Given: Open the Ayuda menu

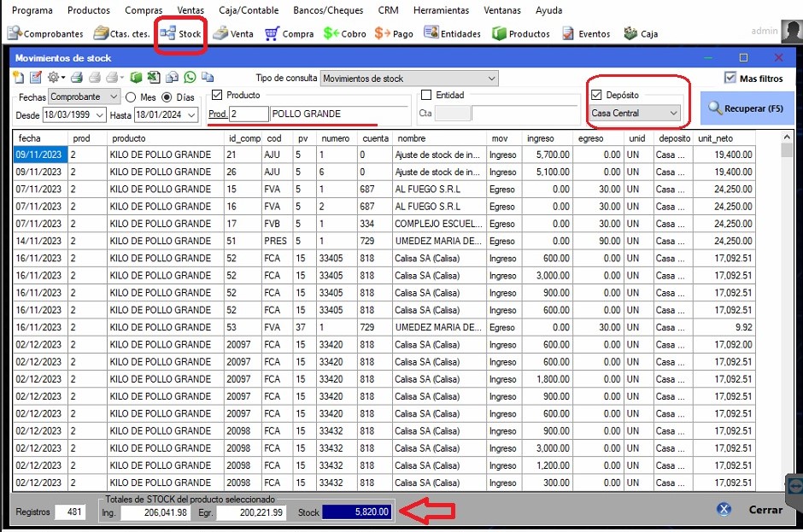Looking at the screenshot, I should (549, 10).
